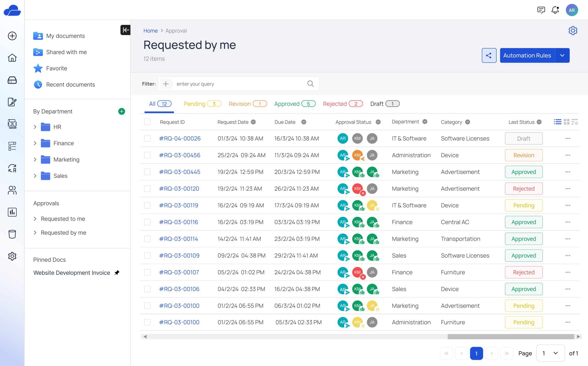
Task: Open the chat messages icon
Action: click(x=541, y=10)
